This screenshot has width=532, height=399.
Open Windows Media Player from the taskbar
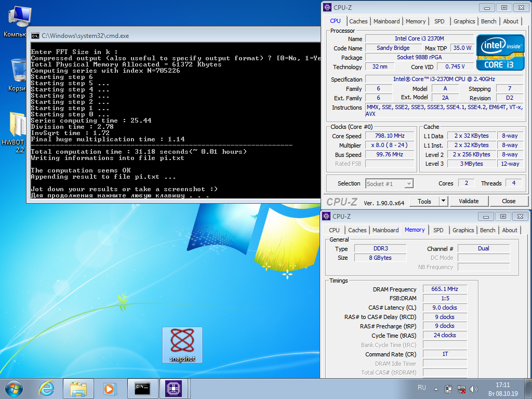click(110, 389)
